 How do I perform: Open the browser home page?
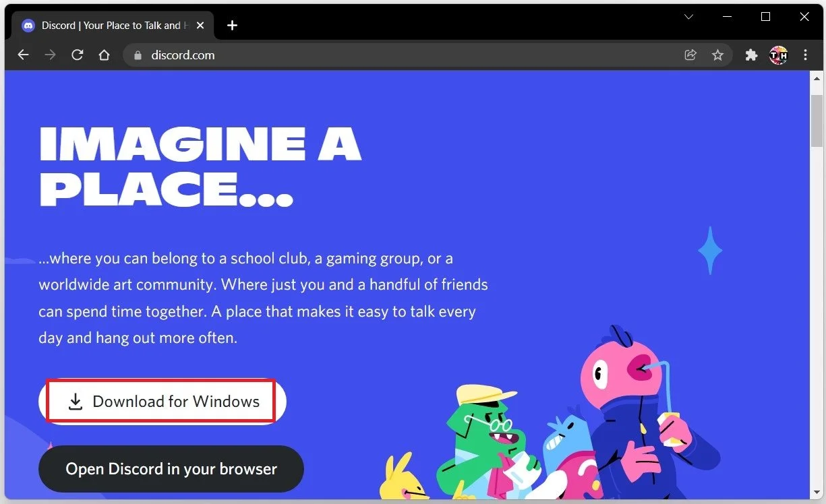[x=104, y=55]
